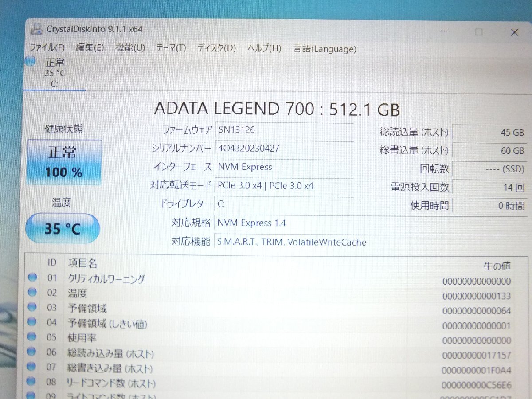The height and width of the screenshot is (399, 532).
Task: Click the status circle for ID 05 使用率
Action: click(x=32, y=337)
